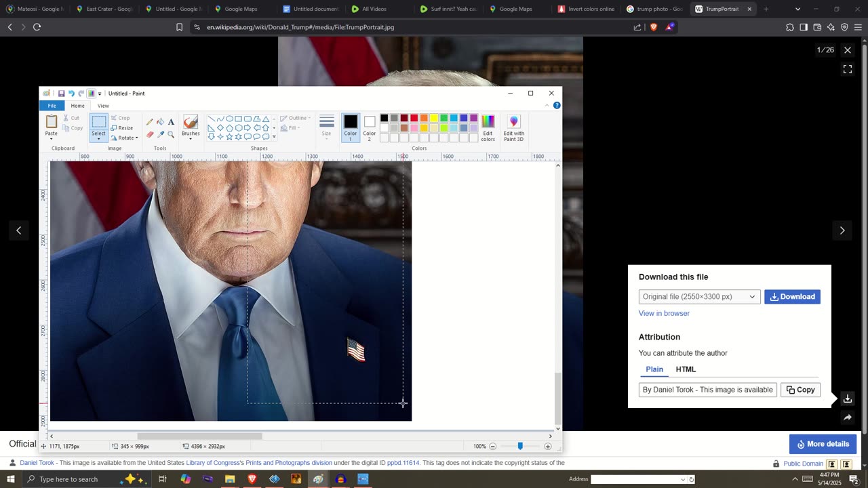Image resolution: width=868 pixels, height=488 pixels.
Task: Toggle Color 2 as active color
Action: point(369,127)
